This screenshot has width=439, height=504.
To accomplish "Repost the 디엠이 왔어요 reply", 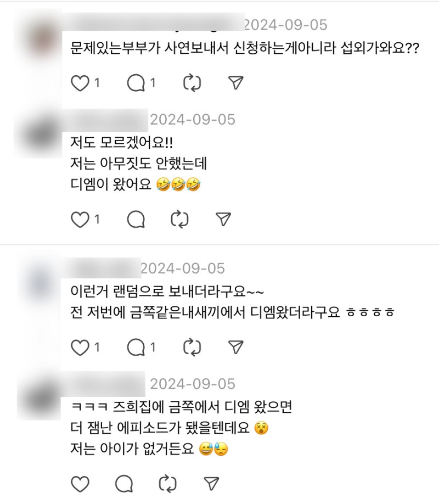I will [x=179, y=220].
